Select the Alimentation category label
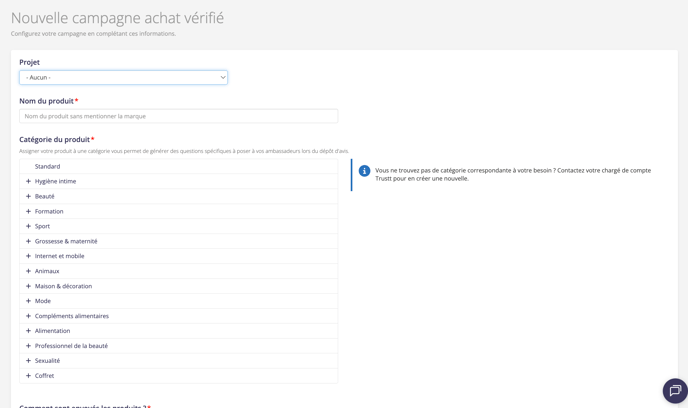The height and width of the screenshot is (408, 688). pyautogui.click(x=52, y=331)
